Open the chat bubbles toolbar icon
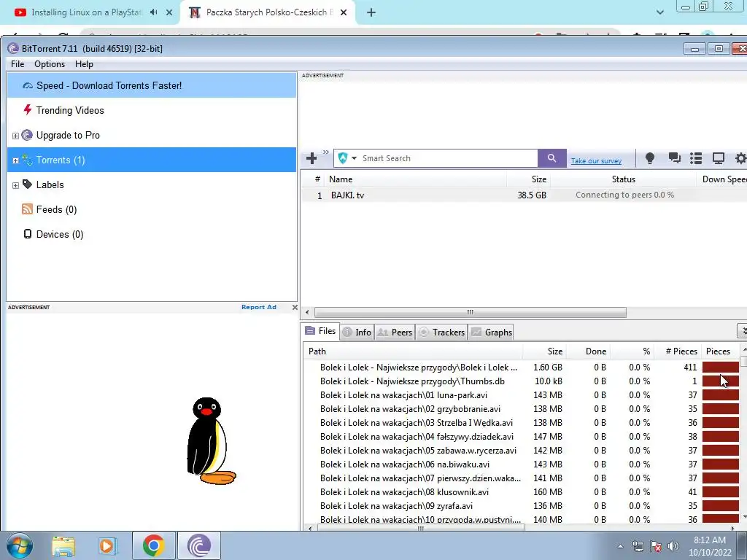Viewport: 747px width, 560px height. [673, 158]
